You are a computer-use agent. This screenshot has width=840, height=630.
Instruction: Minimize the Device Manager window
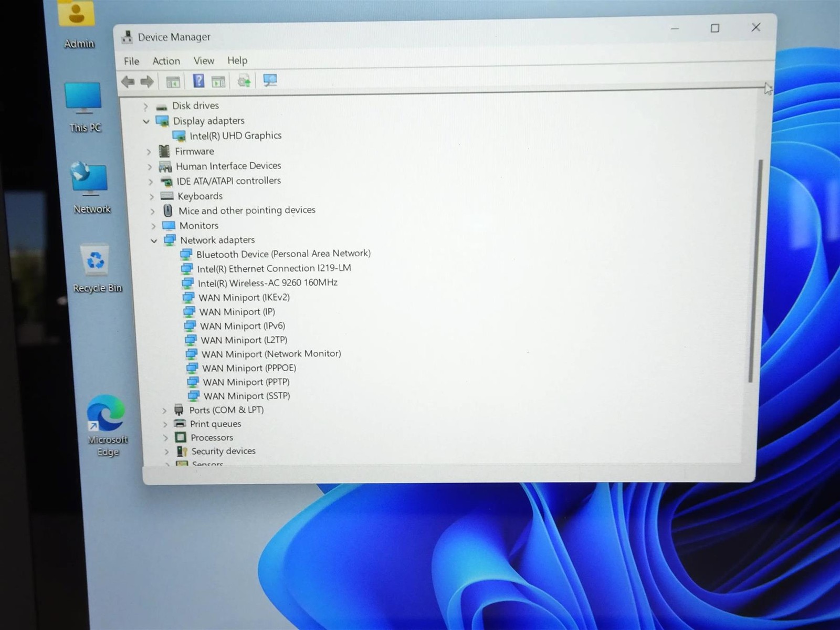pos(675,28)
